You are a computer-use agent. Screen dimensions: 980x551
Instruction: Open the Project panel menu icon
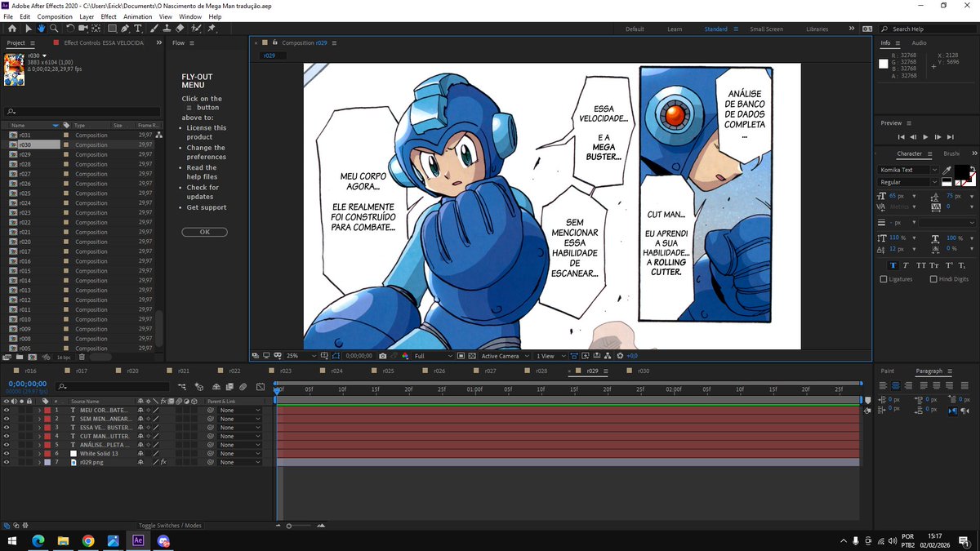click(x=33, y=42)
